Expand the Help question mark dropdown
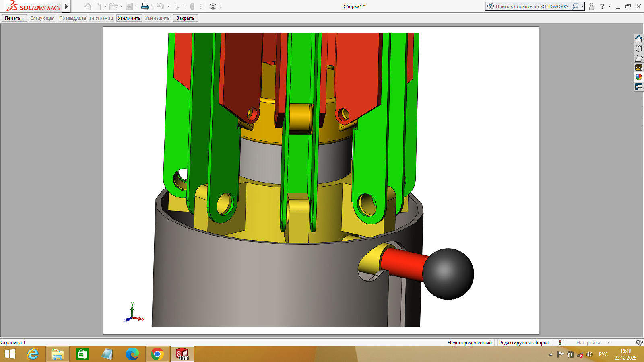This screenshot has height=362, width=644. (x=609, y=6)
